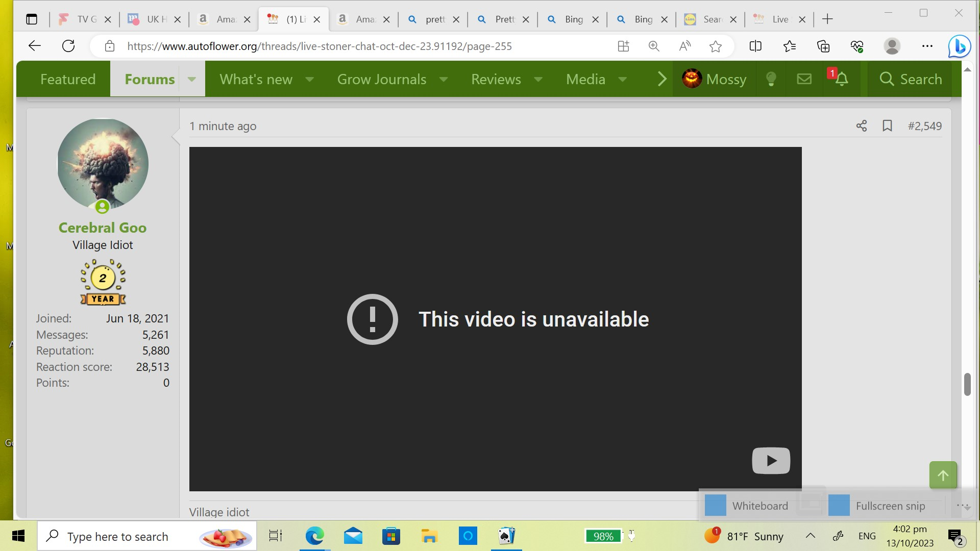
Task: Open Task View on taskbar
Action: (x=275, y=536)
